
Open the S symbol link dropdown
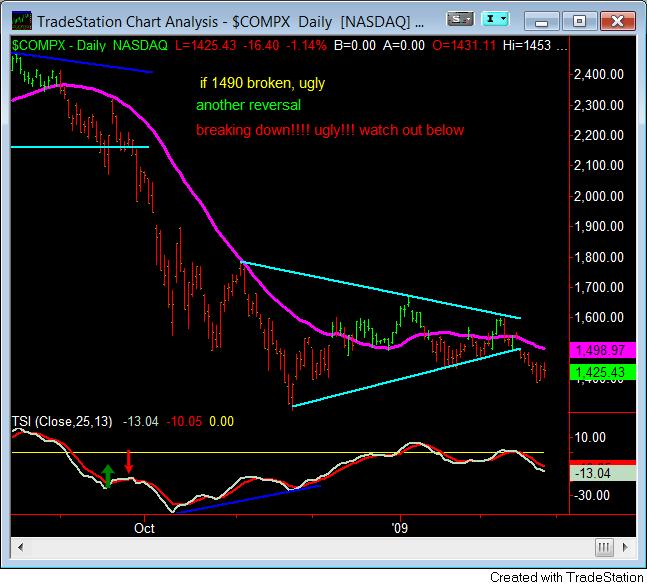pyautogui.click(x=460, y=19)
